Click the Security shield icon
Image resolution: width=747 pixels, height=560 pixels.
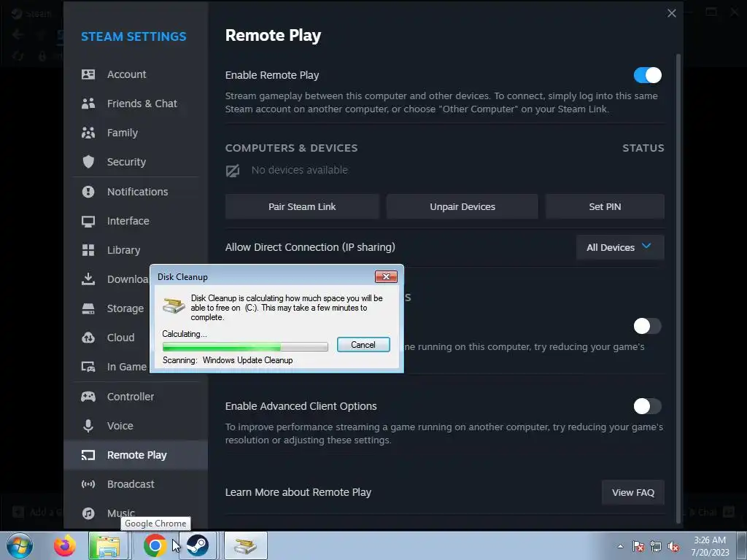(88, 162)
